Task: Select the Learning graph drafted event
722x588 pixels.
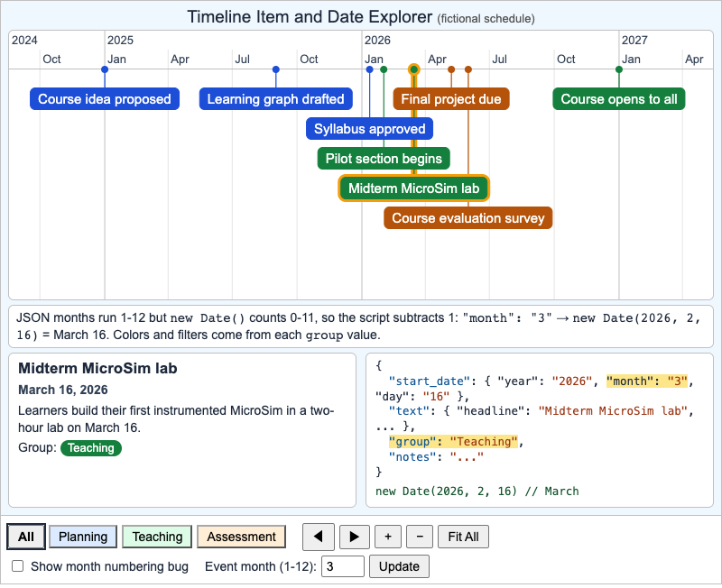Action: [x=276, y=99]
